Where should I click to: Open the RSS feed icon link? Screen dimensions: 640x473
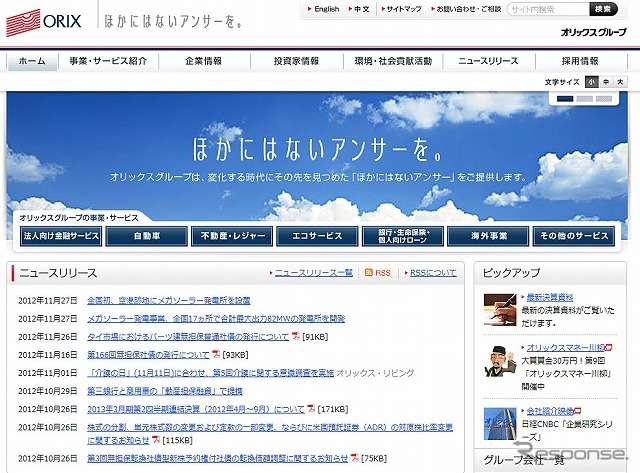[369, 273]
